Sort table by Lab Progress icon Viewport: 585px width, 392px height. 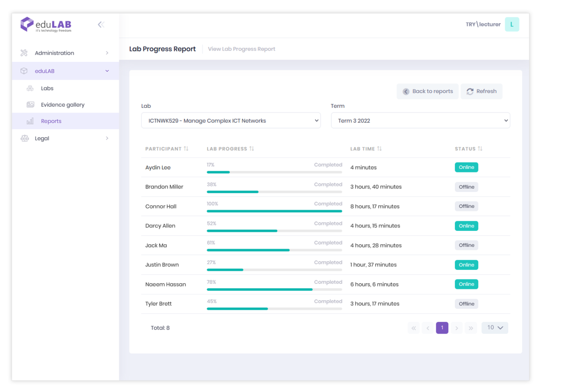[252, 149]
